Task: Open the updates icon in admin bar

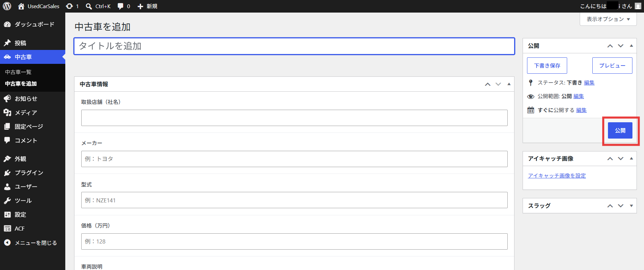Action: pos(69,6)
